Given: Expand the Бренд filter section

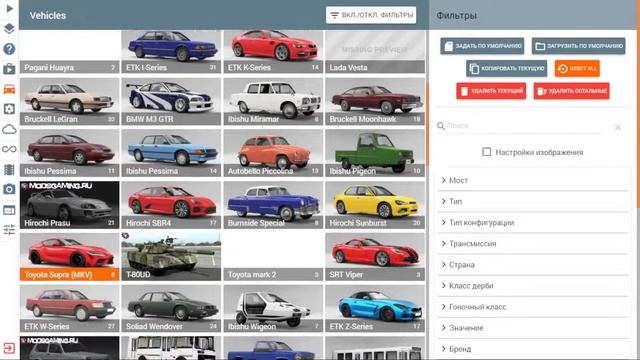Looking at the screenshot, I should click(x=533, y=349).
